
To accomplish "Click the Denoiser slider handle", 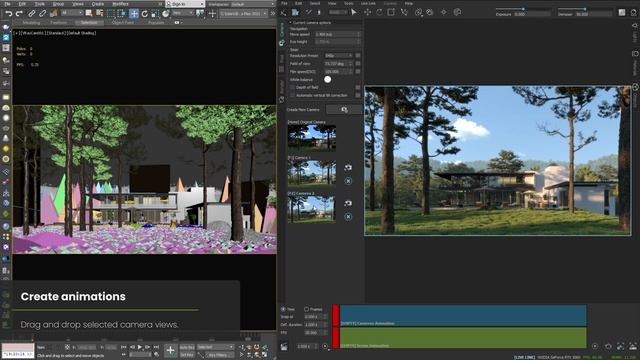I will (584, 9).
